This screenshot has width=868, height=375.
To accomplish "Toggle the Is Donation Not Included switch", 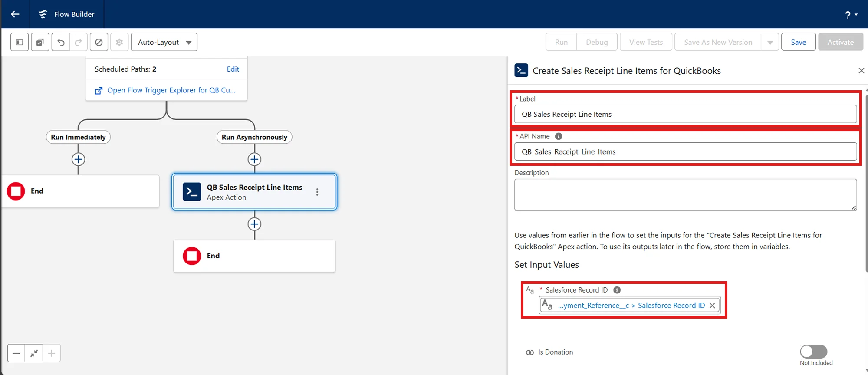I will [814, 352].
